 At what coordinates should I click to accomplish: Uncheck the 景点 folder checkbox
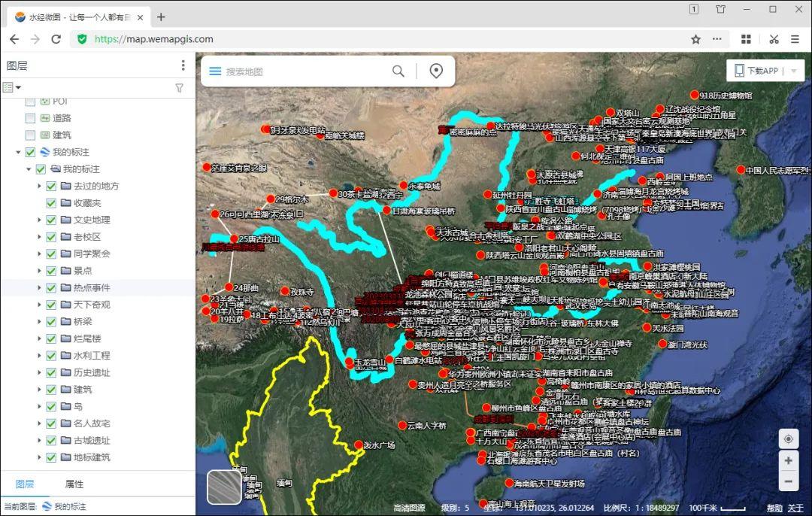click(x=50, y=270)
